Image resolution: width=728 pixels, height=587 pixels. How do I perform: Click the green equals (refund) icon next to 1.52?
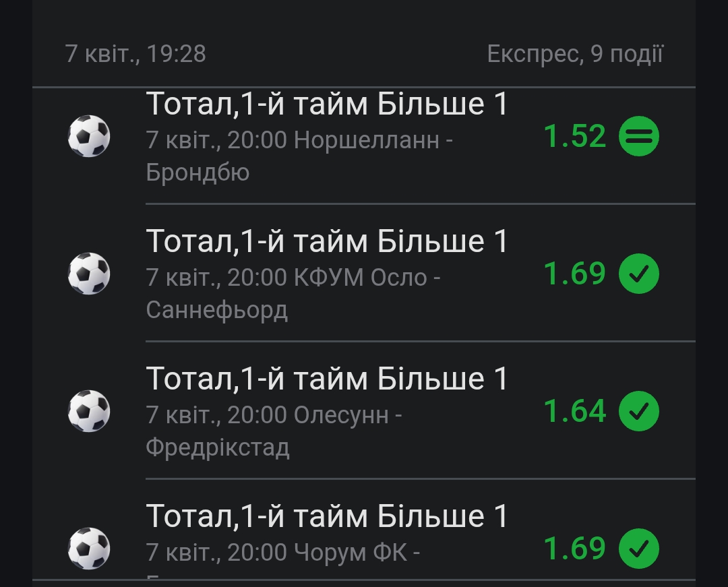tap(638, 136)
